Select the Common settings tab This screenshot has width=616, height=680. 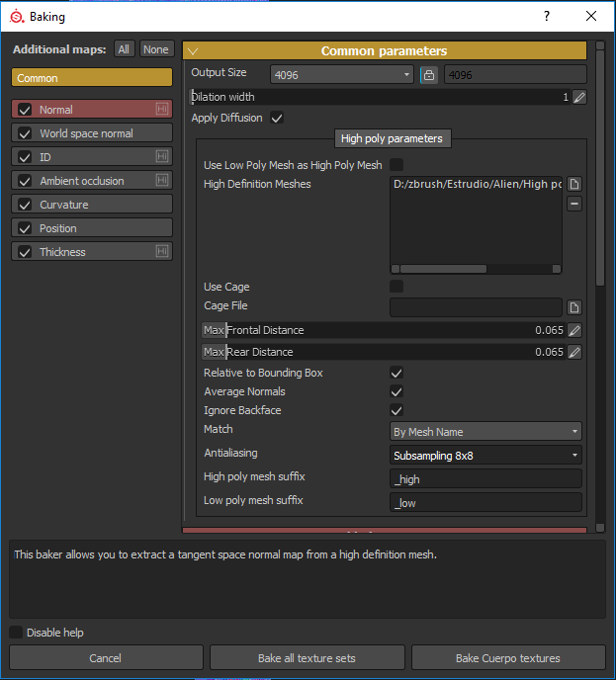tap(91, 78)
